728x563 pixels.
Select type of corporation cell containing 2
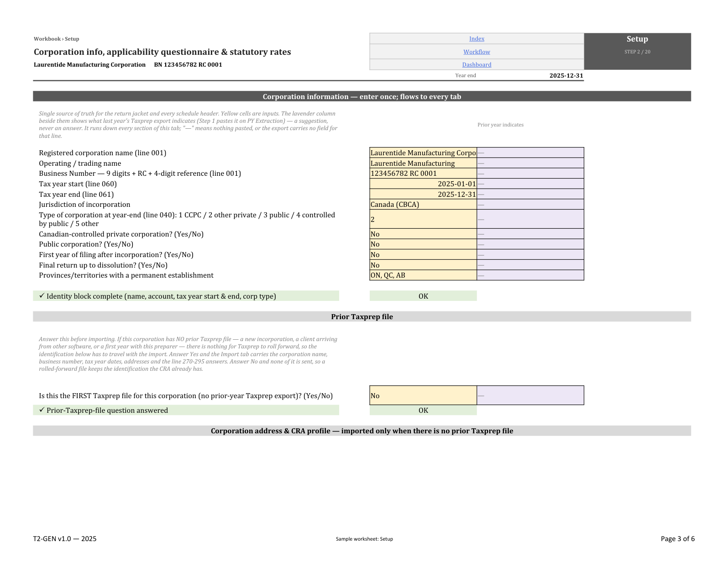423,219
